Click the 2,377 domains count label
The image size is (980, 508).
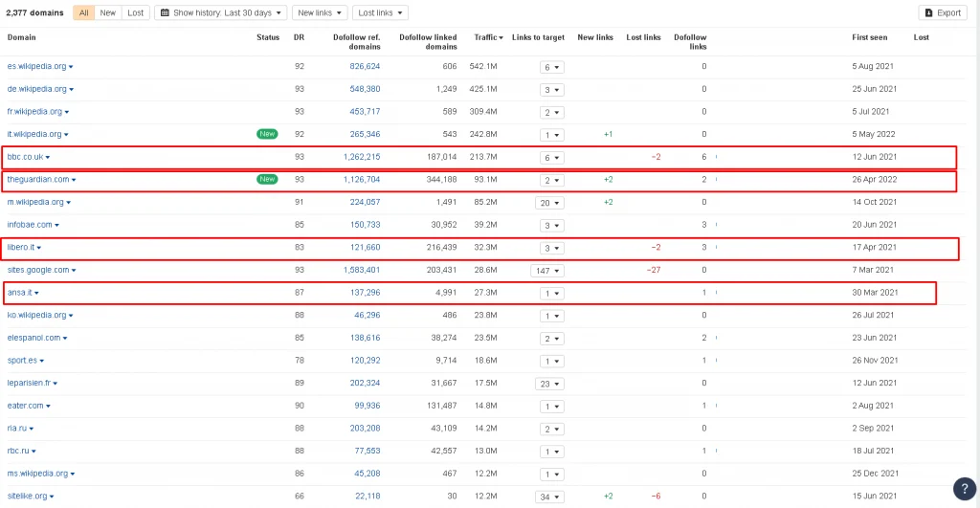[x=34, y=12]
